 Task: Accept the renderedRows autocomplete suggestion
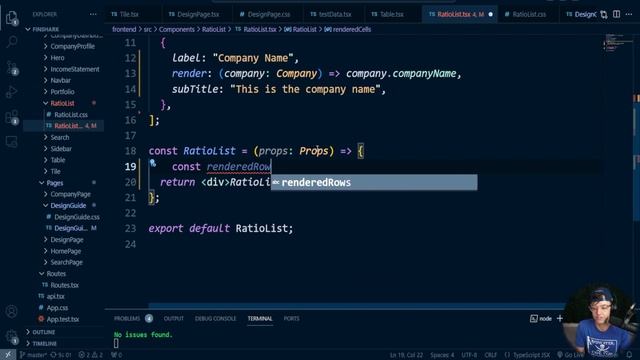pyautogui.click(x=374, y=182)
